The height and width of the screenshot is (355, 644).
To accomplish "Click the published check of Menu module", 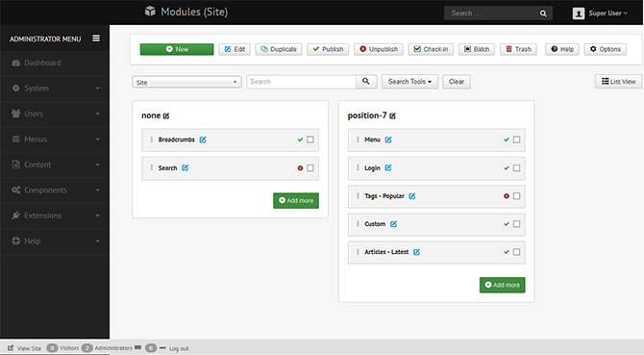I will coord(507,139).
